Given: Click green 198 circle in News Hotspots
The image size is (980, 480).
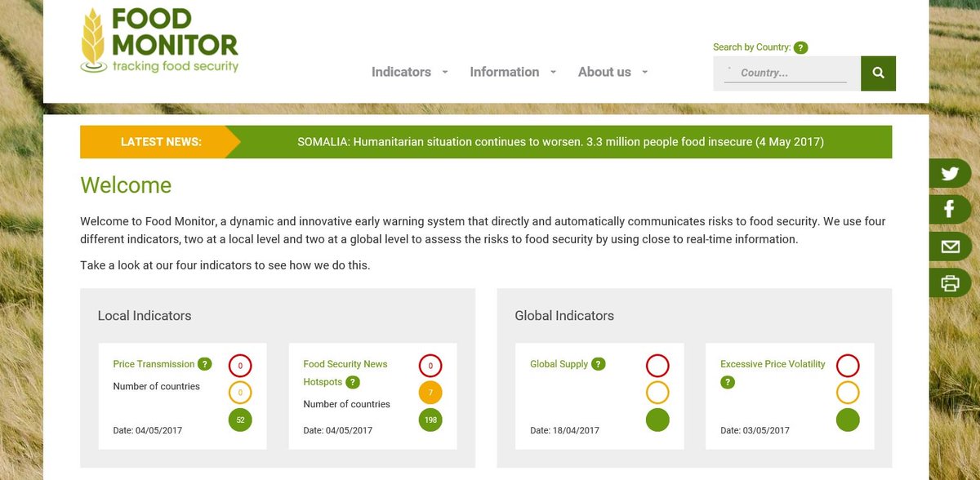Looking at the screenshot, I should click(x=430, y=420).
